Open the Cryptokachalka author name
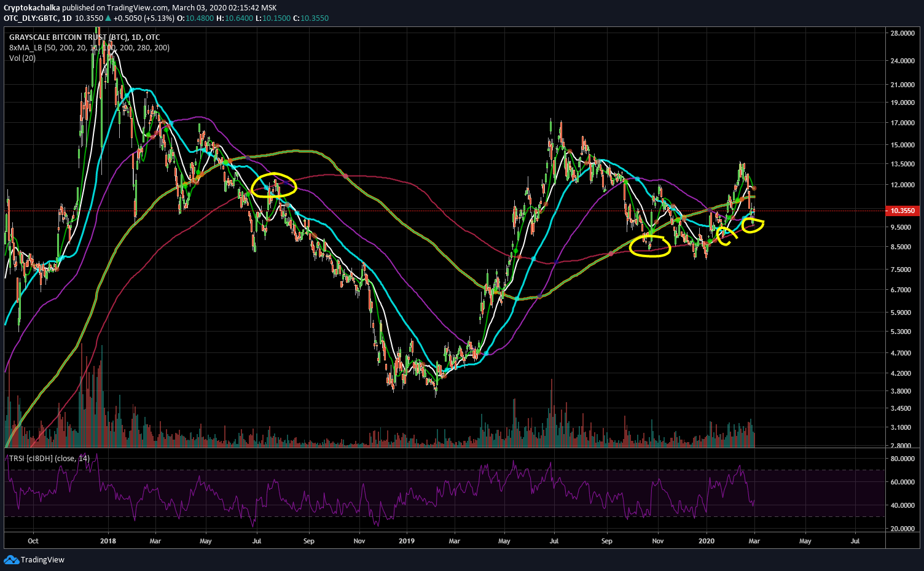This screenshot has width=924, height=571. (32, 8)
